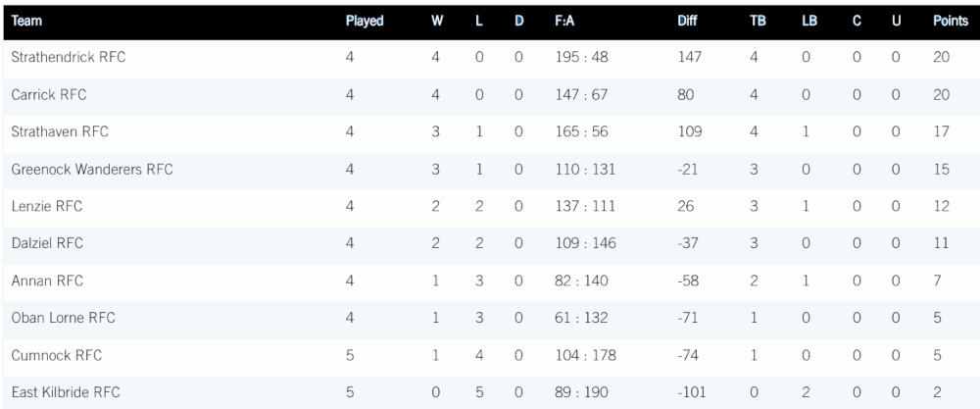Click the Team column header
The image size is (980, 409).
tap(25, 21)
